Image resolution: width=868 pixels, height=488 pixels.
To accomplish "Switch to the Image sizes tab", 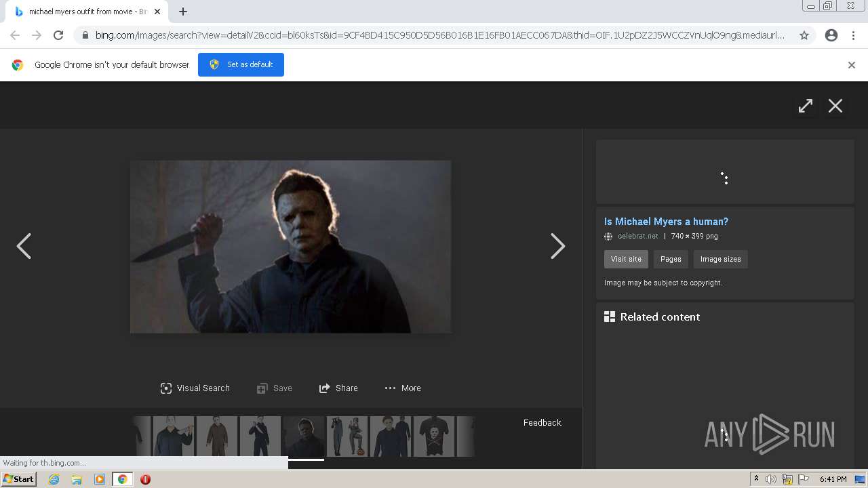I will pos(720,259).
